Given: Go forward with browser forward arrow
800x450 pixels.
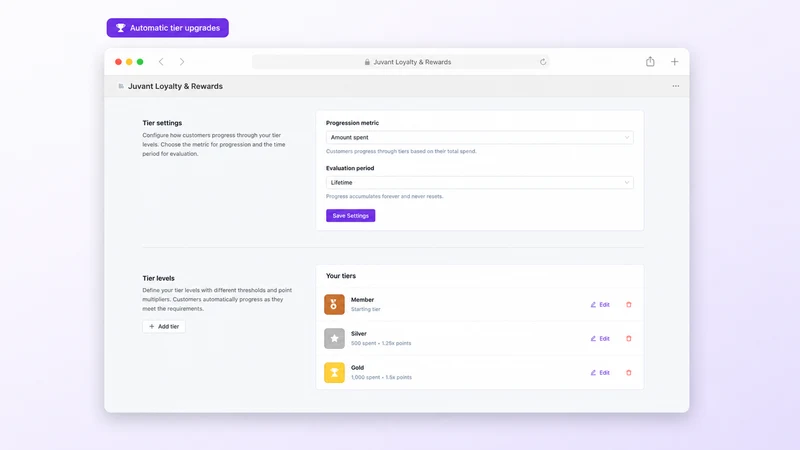Looking at the screenshot, I should coord(182,62).
